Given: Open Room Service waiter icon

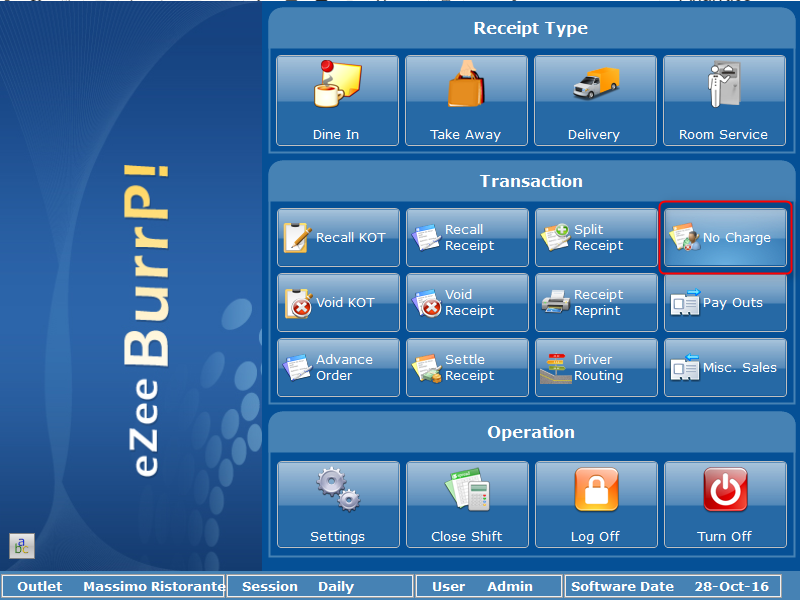Looking at the screenshot, I should click(724, 84).
